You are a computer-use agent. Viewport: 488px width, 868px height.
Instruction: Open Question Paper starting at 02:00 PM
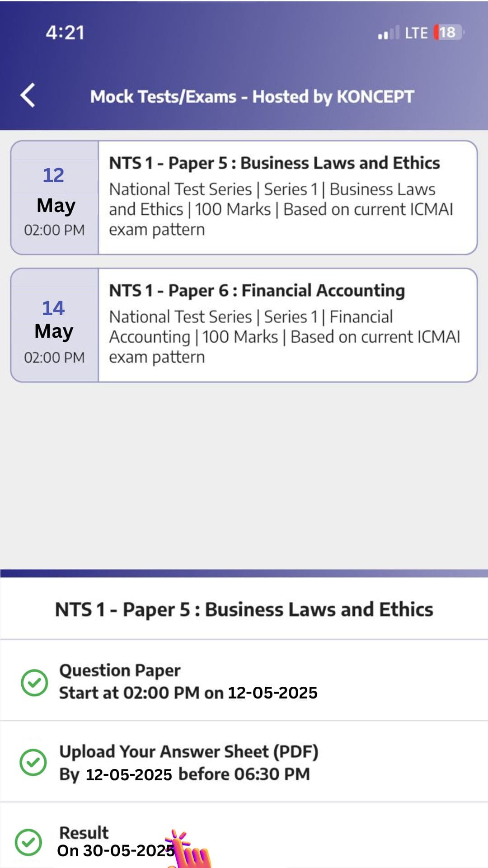(x=188, y=682)
